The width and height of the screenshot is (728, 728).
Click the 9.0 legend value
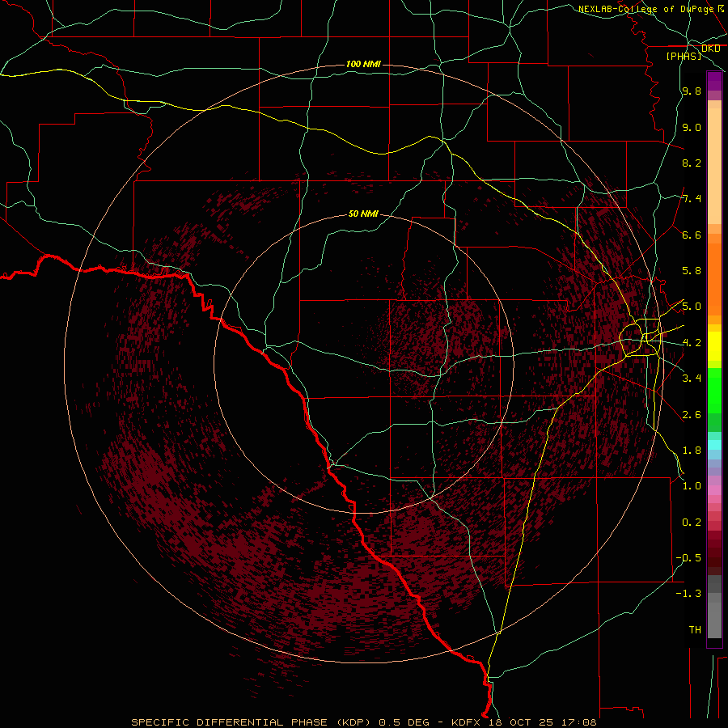click(692, 127)
